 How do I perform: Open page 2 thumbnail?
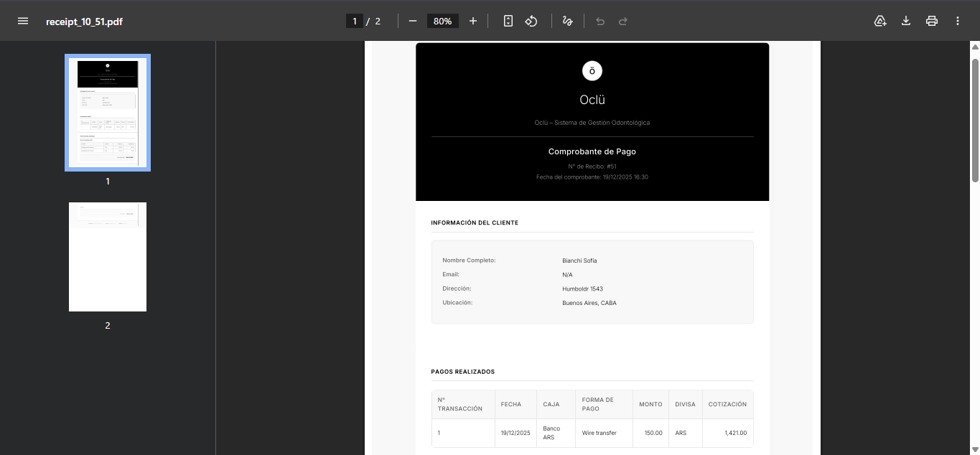108,257
